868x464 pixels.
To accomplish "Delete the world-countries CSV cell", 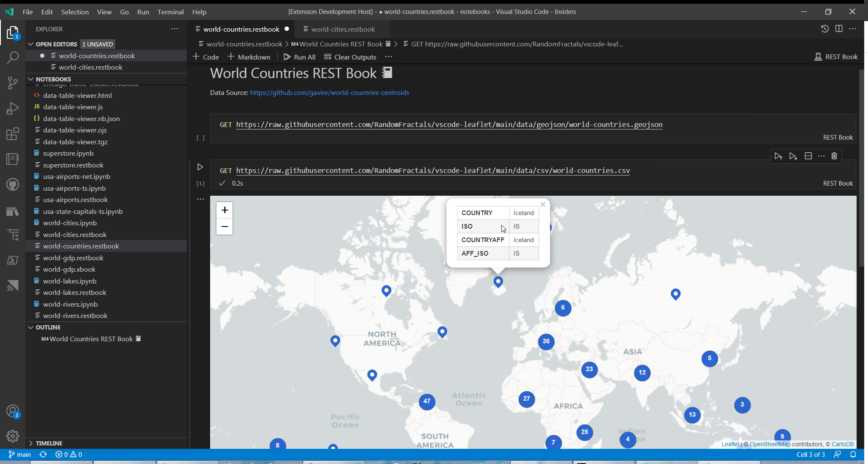I will 834,156.
